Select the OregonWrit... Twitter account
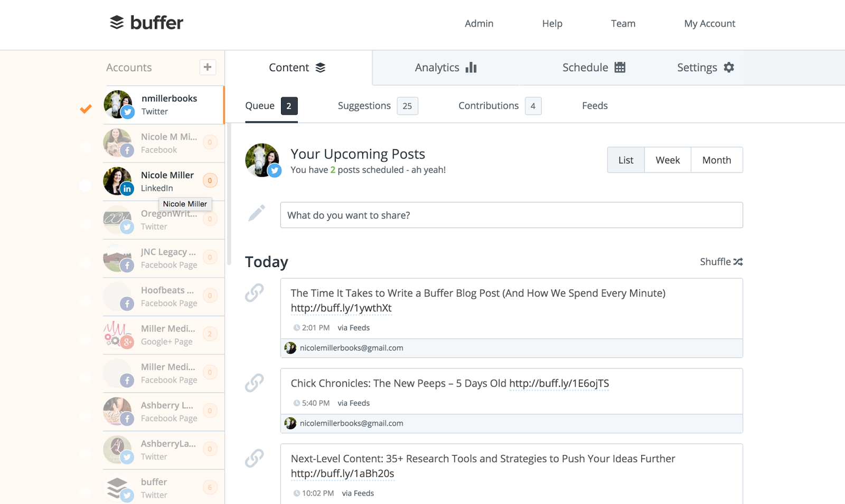845x504 pixels. [164, 220]
